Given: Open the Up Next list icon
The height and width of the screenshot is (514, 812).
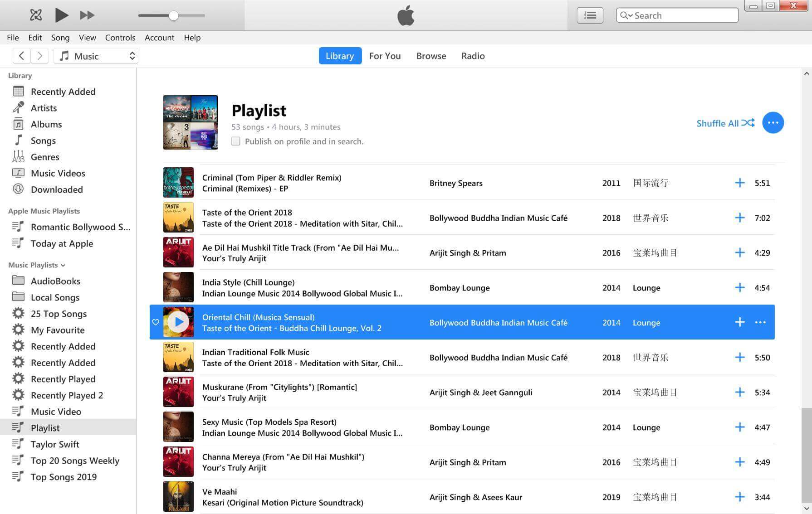Looking at the screenshot, I should click(590, 15).
